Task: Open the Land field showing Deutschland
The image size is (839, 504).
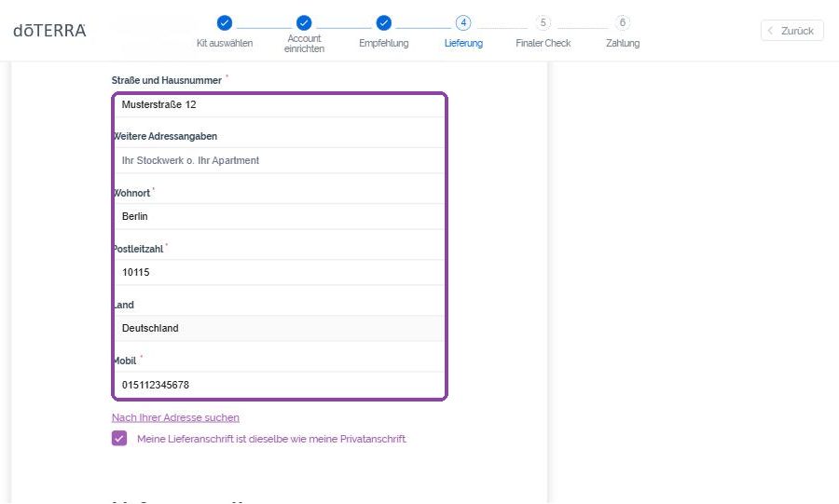Action: [280, 328]
